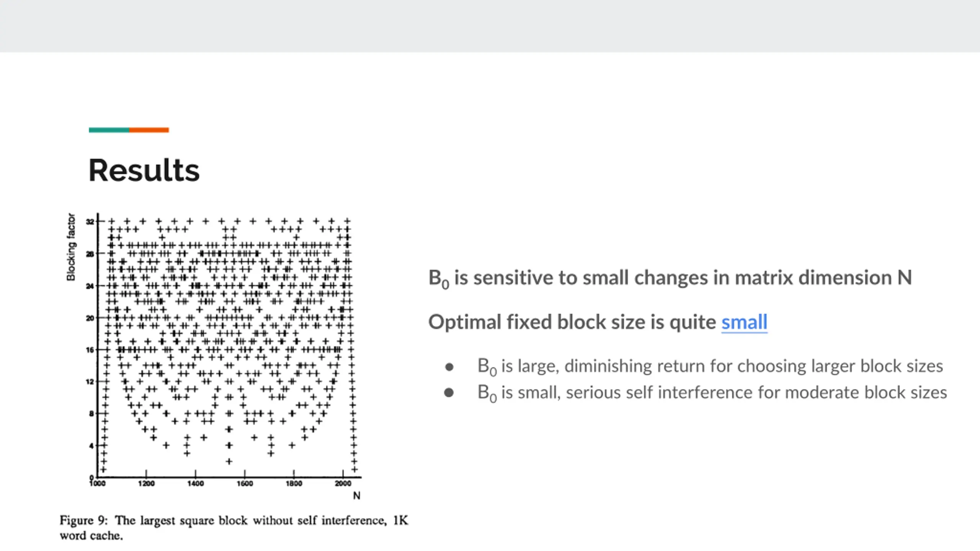Select the "Results" slide title
Screen dimensions: 980x551
click(144, 170)
